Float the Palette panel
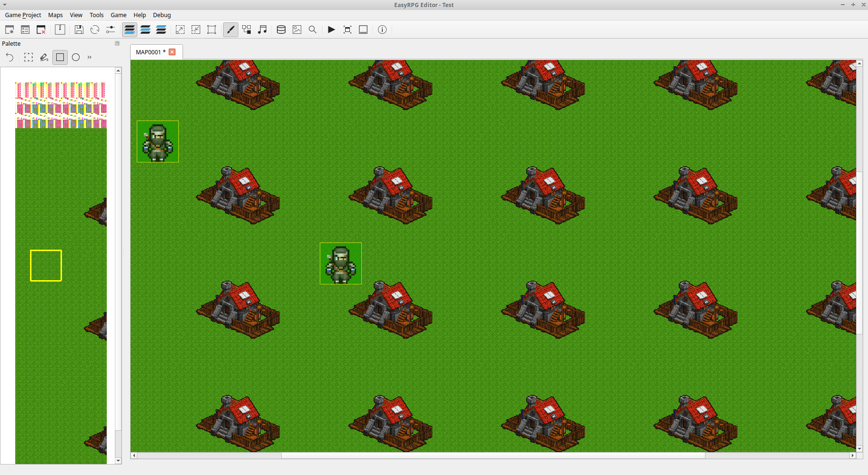This screenshot has width=868, height=475. tap(117, 43)
